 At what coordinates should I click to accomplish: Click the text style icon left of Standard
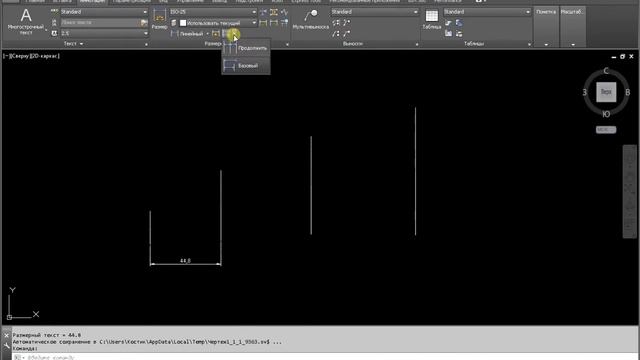coord(54,12)
